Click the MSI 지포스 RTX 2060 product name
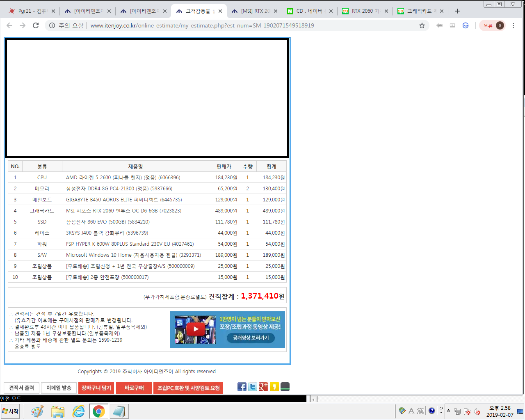 coord(123,211)
